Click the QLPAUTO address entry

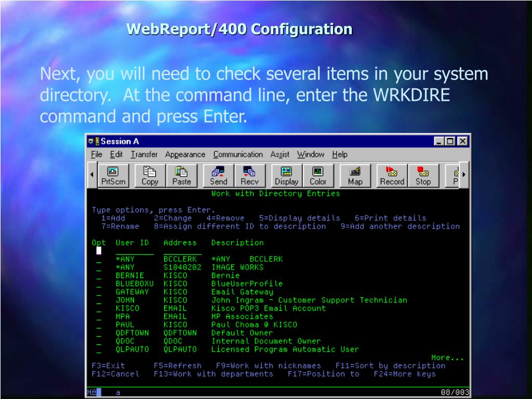(180, 349)
